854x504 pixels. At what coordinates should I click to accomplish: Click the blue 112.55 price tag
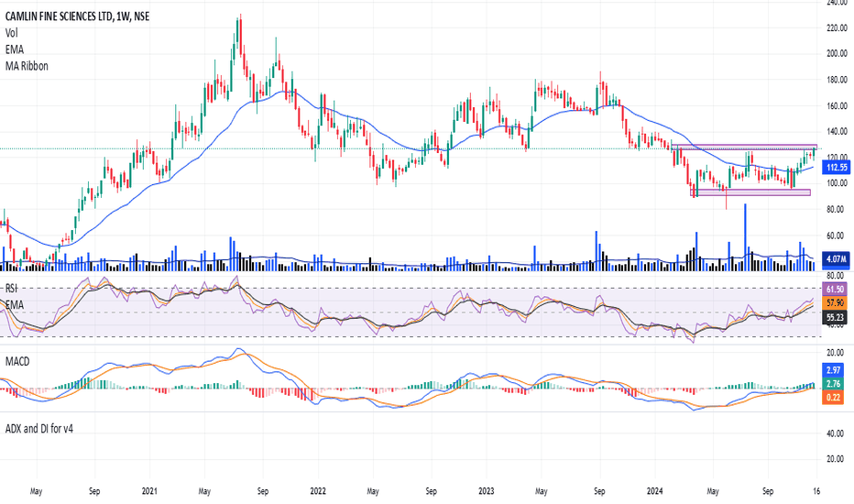836,168
